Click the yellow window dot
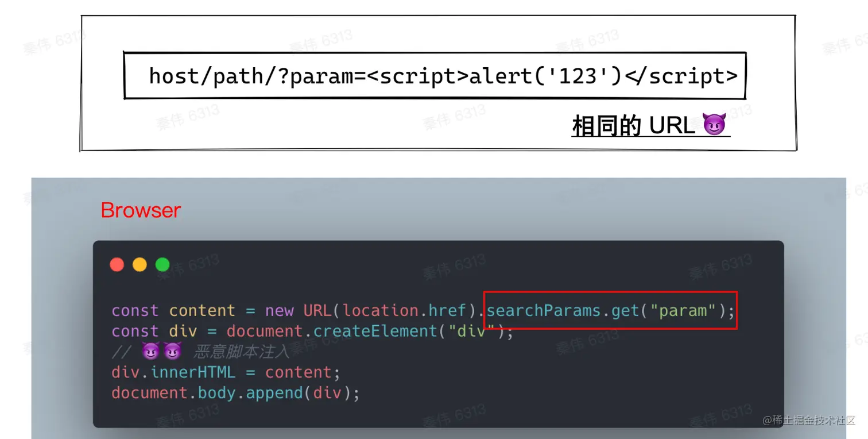The width and height of the screenshot is (868, 439). 139,264
